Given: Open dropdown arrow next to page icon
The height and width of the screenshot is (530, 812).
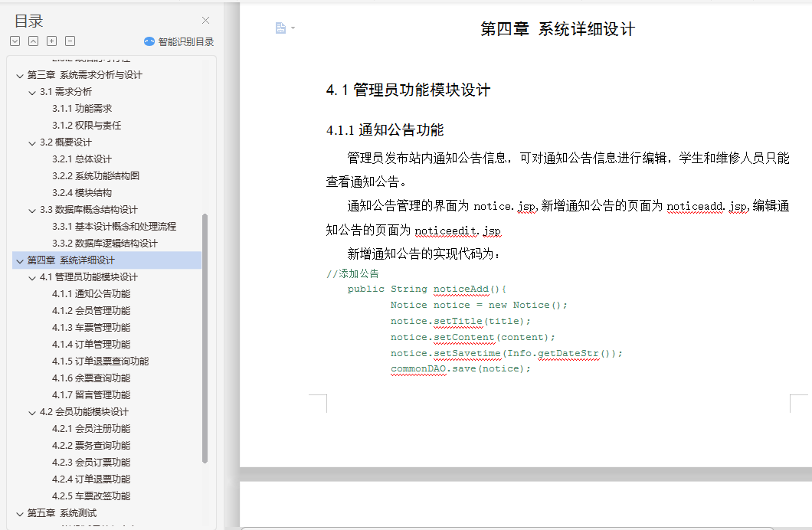Looking at the screenshot, I should pos(293,28).
